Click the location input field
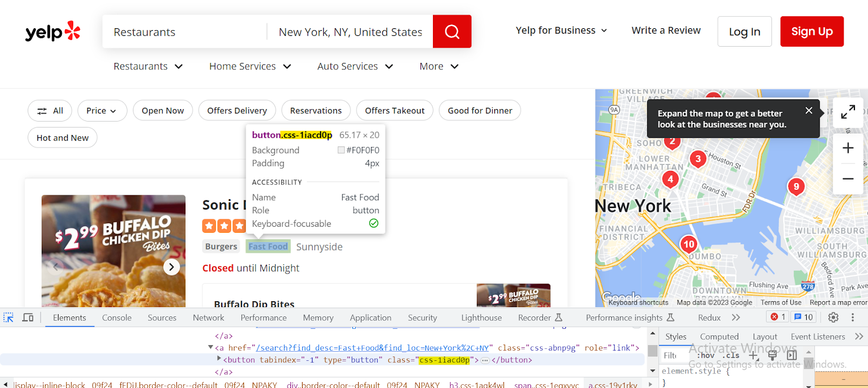This screenshot has height=388, width=868. 350,32
